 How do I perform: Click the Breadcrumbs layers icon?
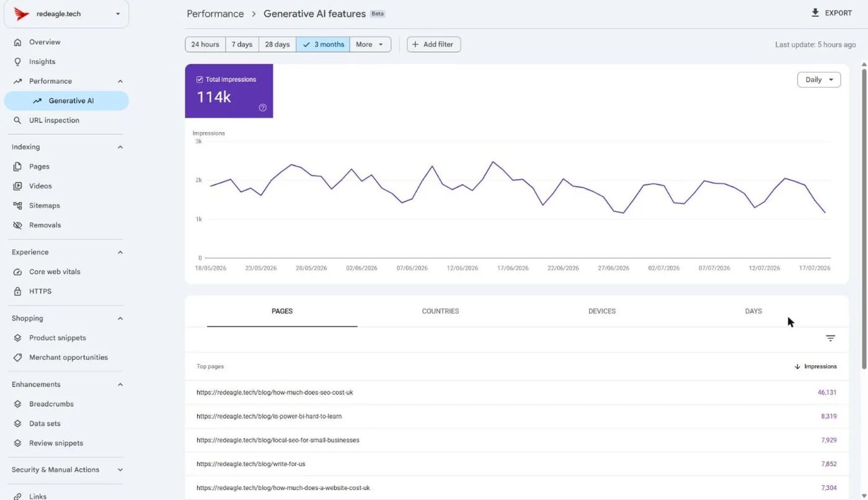tap(17, 404)
